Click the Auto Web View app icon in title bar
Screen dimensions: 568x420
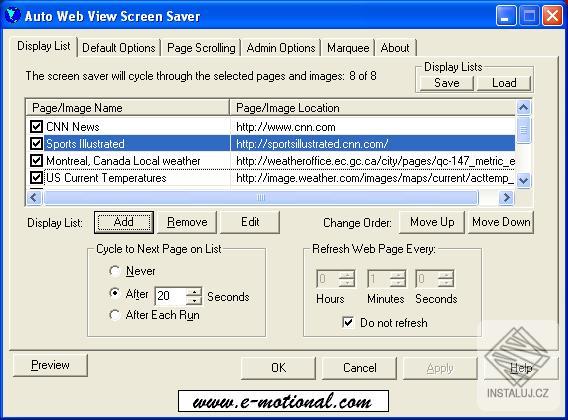click(x=12, y=16)
